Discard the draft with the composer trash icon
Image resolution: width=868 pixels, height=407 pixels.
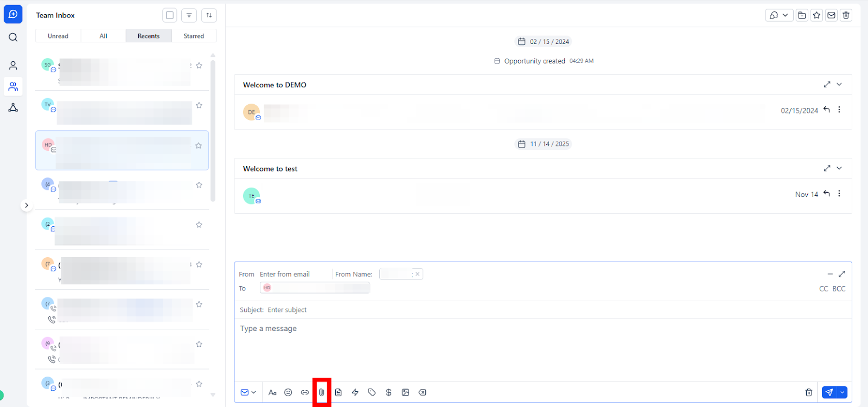pos(808,392)
